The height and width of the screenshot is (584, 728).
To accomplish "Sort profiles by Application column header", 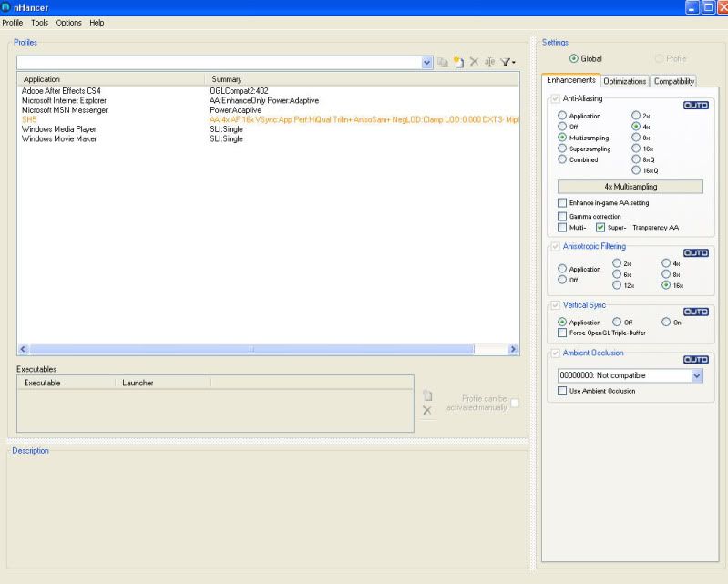I will point(111,79).
